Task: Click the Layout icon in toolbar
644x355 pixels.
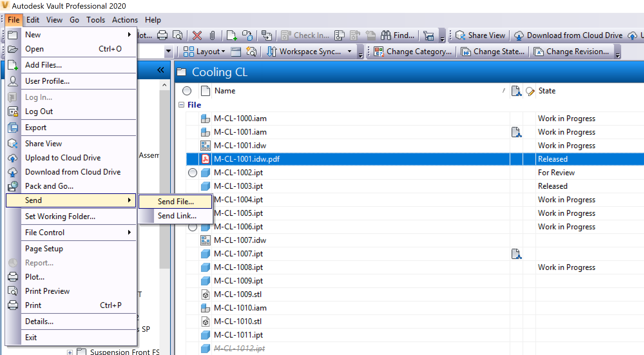Action: pos(188,52)
